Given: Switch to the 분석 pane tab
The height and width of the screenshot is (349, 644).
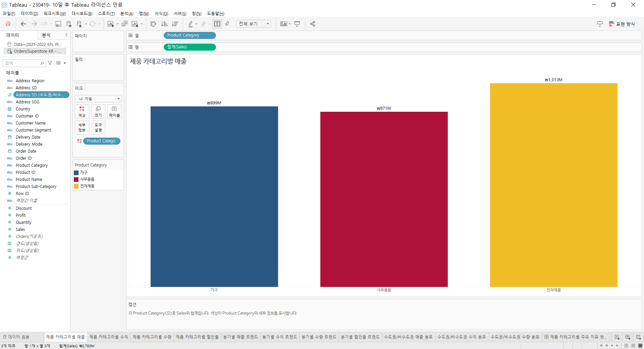Looking at the screenshot, I should point(46,35).
